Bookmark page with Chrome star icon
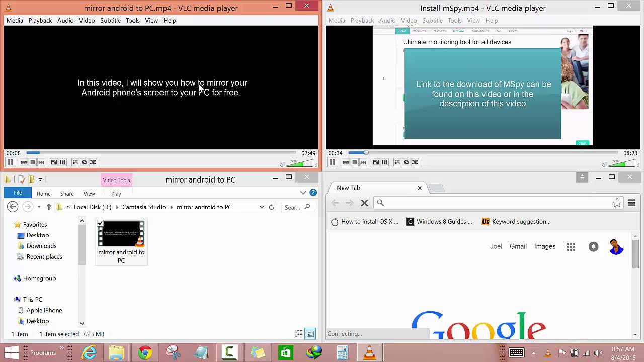 (617, 203)
